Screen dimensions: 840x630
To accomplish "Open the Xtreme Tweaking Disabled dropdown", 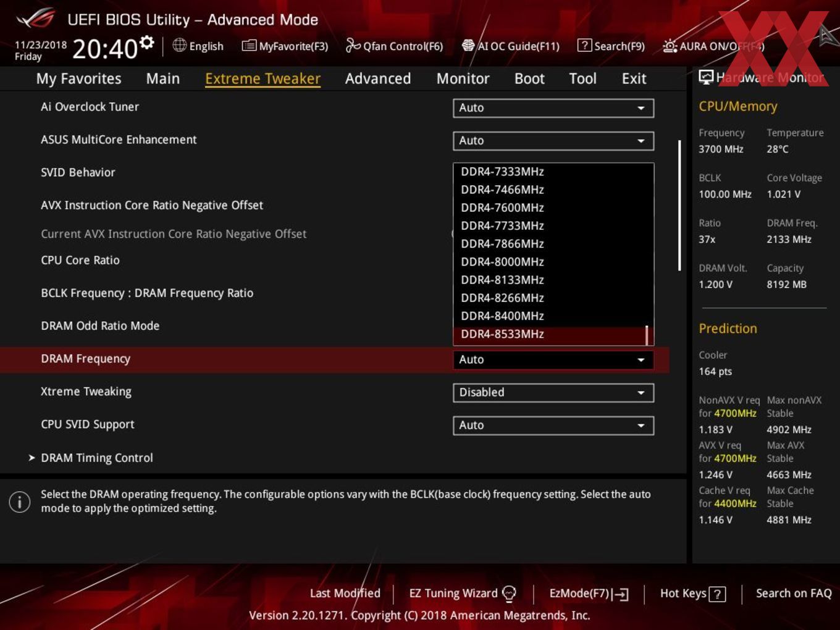I will click(553, 392).
